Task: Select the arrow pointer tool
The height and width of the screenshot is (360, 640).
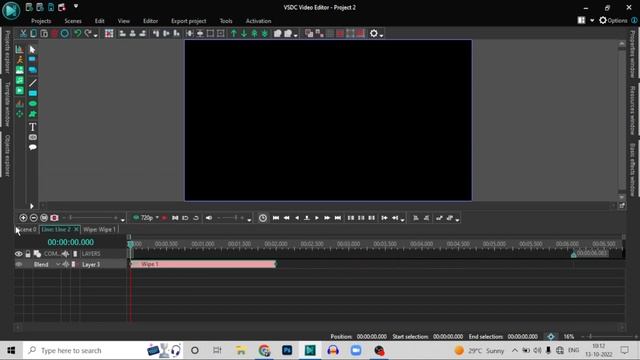Action: (x=33, y=50)
